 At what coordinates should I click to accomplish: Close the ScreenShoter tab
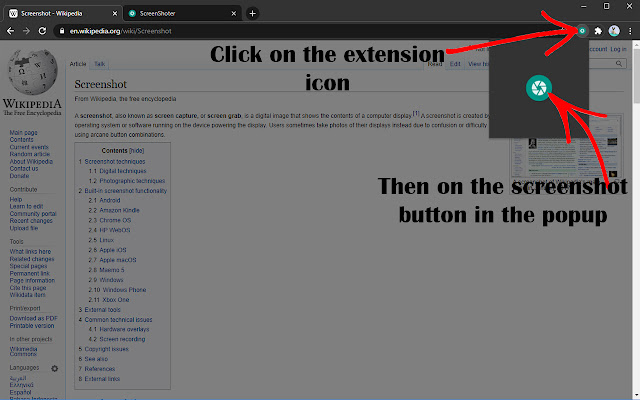pos(233,13)
